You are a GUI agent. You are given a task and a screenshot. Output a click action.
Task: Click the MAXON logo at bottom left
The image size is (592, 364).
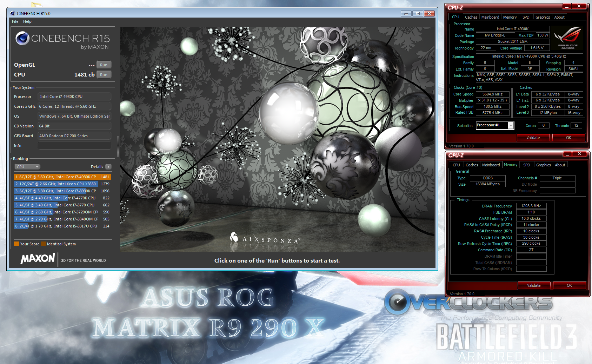(38, 259)
